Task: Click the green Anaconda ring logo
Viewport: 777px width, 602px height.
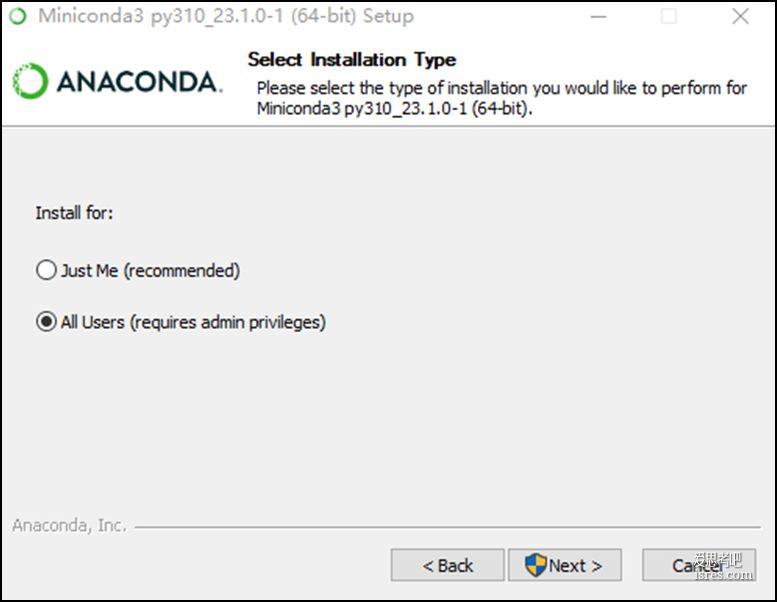Action: tap(30, 81)
